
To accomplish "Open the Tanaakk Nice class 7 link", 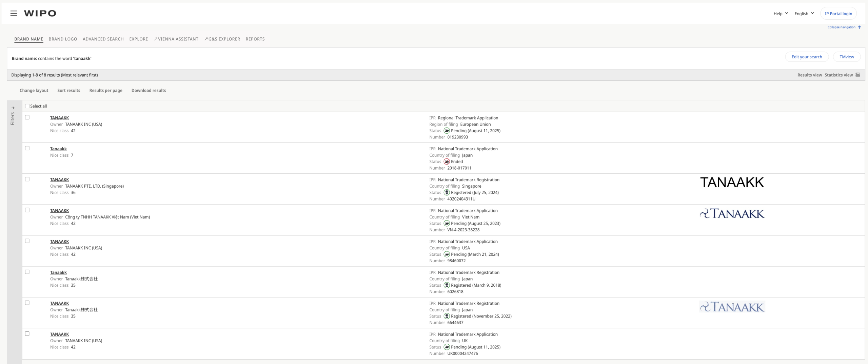I will click(x=58, y=149).
